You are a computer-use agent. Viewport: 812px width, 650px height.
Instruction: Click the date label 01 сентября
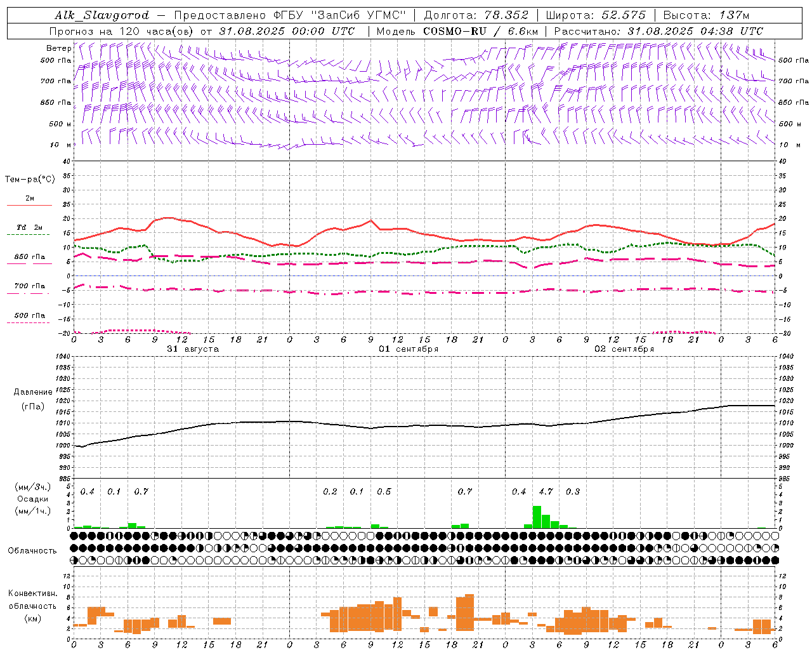[x=409, y=349]
